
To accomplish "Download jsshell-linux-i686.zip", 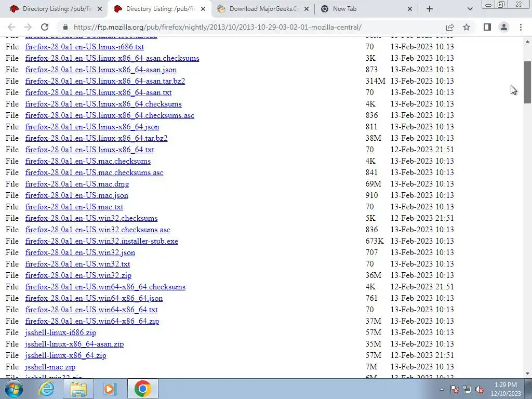I will coord(60,332).
